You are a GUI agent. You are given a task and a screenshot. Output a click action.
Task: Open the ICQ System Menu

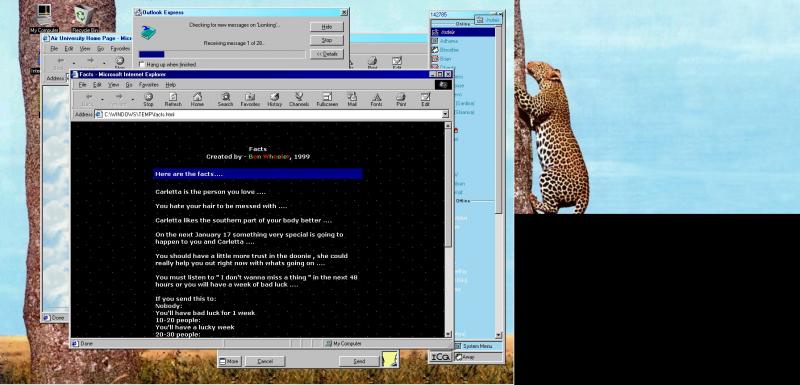point(478,346)
